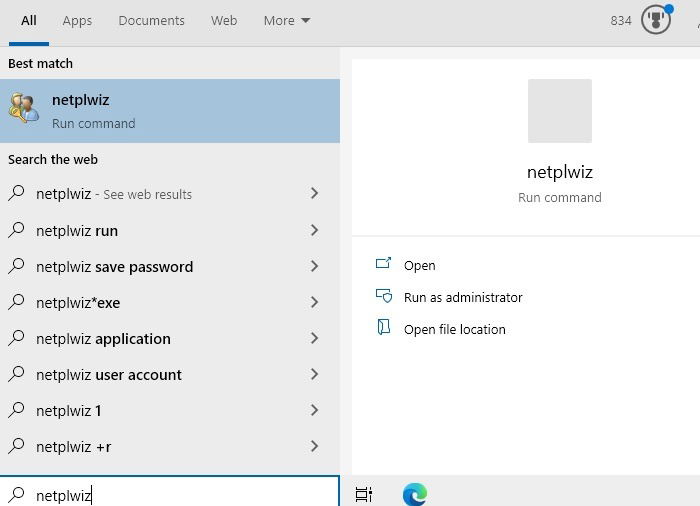Screen dimensions: 700x506
Task: Click the netplwiz title in preview pane
Action: pos(560,172)
